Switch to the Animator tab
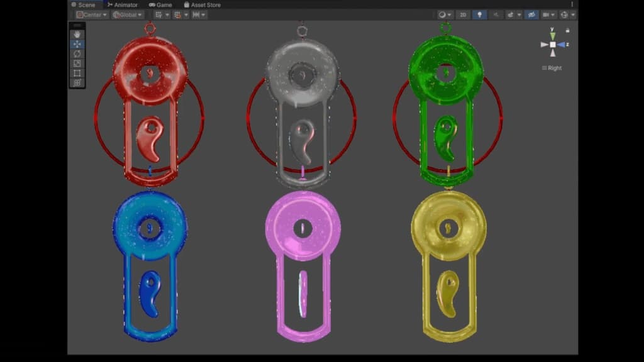 [122, 4]
